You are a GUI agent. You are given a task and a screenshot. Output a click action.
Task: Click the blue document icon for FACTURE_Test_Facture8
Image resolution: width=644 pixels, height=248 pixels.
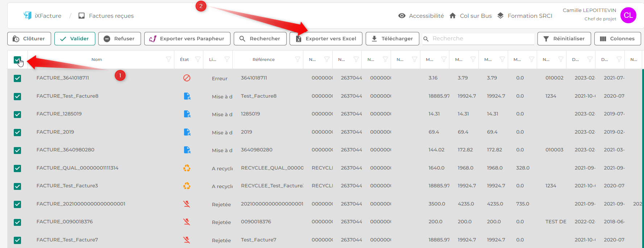coord(187,96)
